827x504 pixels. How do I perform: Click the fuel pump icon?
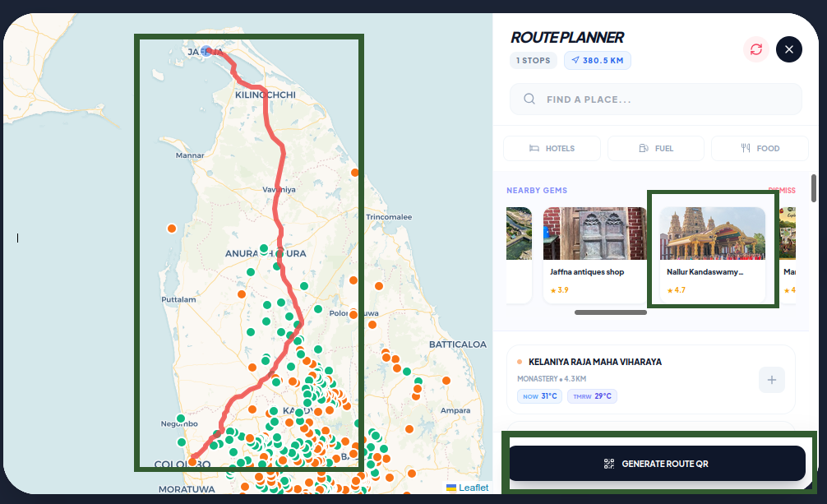[644, 148]
